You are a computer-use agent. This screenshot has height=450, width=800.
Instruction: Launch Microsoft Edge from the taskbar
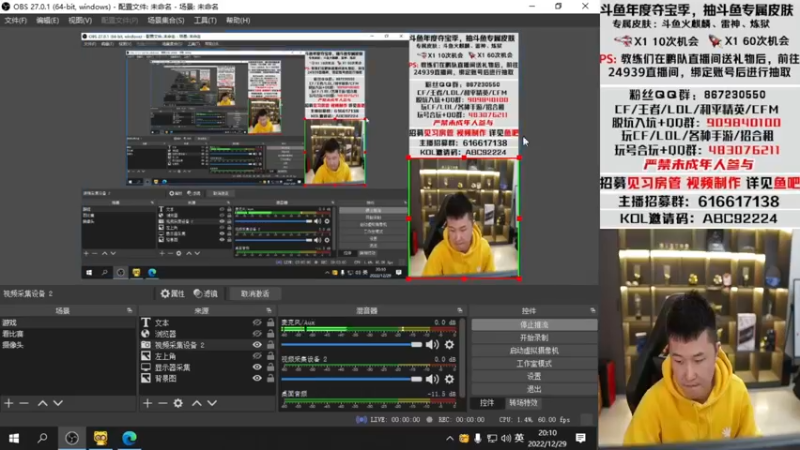[129, 438]
